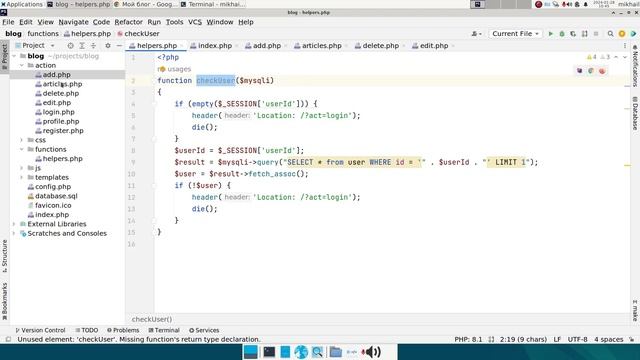Run with coverage icon in toolbar

tap(573, 34)
